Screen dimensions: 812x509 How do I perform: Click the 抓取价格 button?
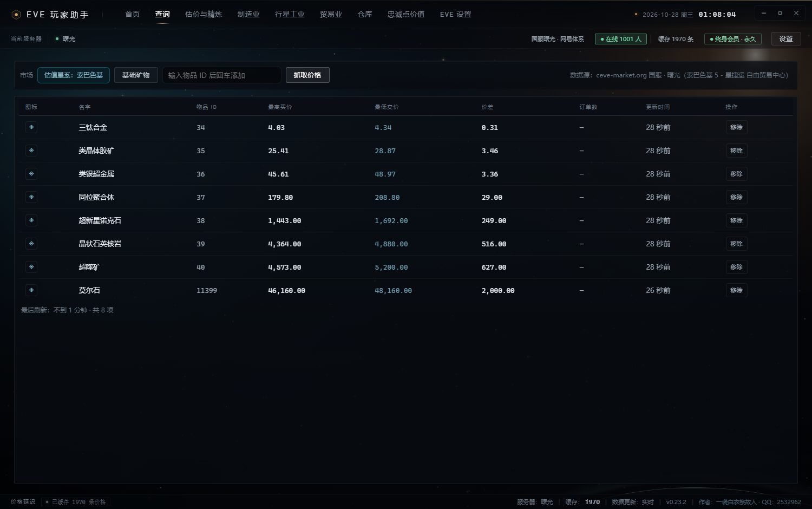(x=307, y=75)
